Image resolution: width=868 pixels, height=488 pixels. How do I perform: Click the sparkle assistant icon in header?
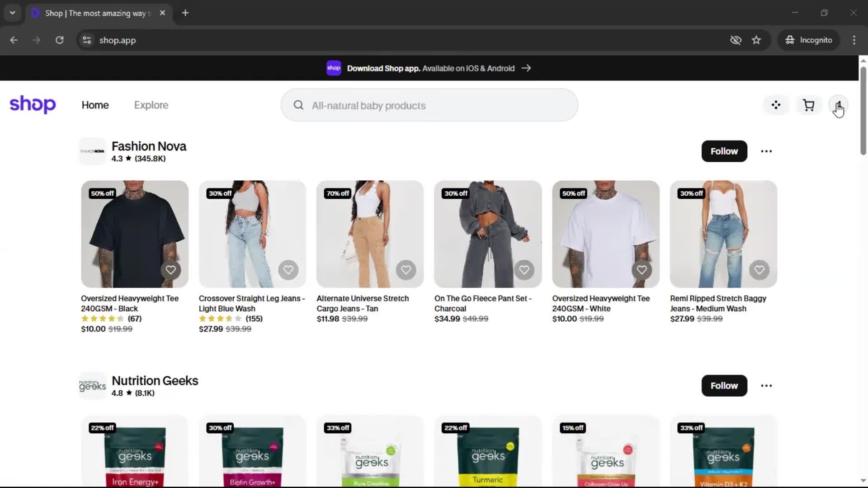(776, 105)
